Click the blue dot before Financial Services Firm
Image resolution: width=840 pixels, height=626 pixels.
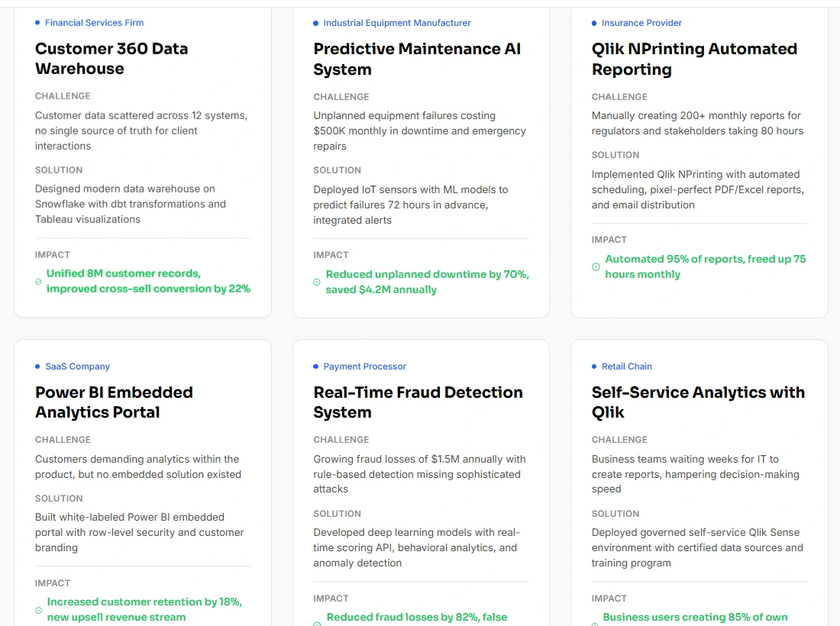coord(37,23)
